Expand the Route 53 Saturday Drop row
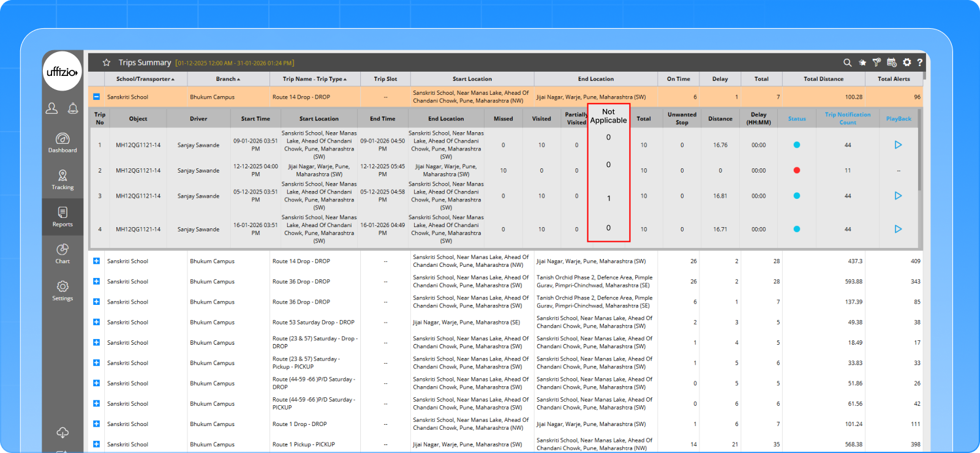The height and width of the screenshot is (453, 980). pyautogui.click(x=96, y=322)
